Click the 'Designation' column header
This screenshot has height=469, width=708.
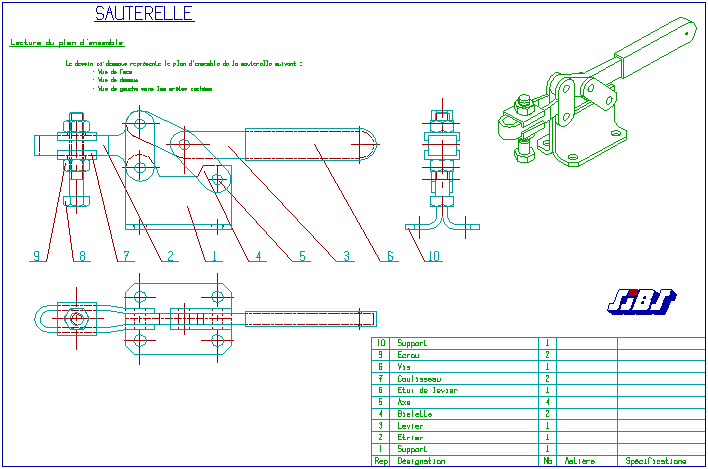421,461
